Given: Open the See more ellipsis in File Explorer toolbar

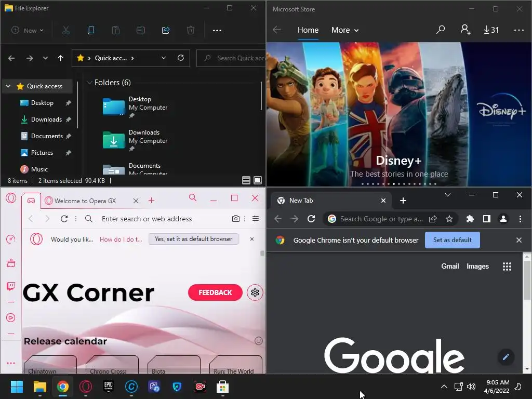Looking at the screenshot, I should point(217,30).
